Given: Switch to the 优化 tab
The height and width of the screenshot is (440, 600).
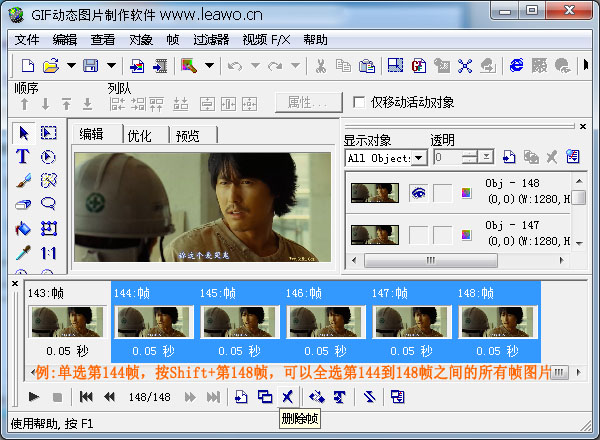Looking at the screenshot, I should click(139, 135).
